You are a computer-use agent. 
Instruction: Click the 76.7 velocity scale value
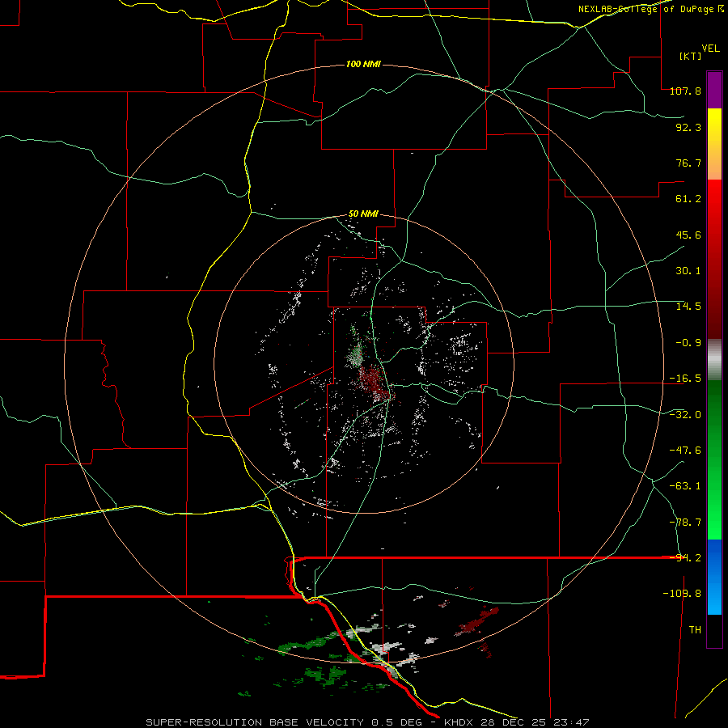point(688,163)
